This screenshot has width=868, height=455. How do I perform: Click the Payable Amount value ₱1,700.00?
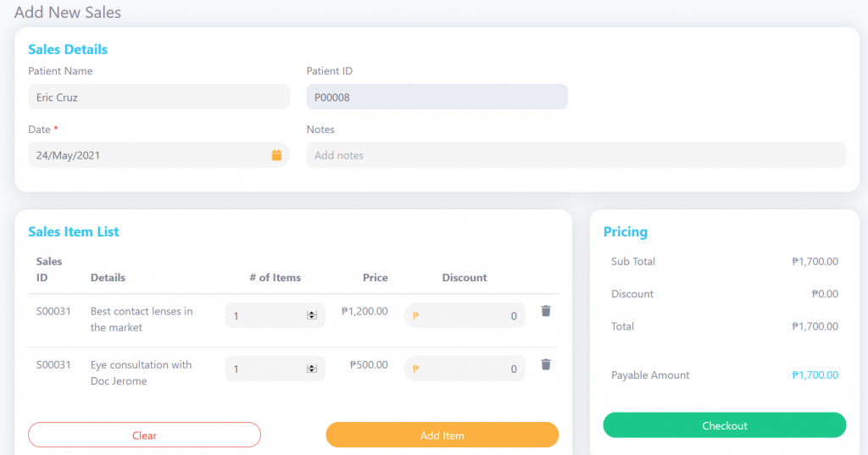(815, 375)
